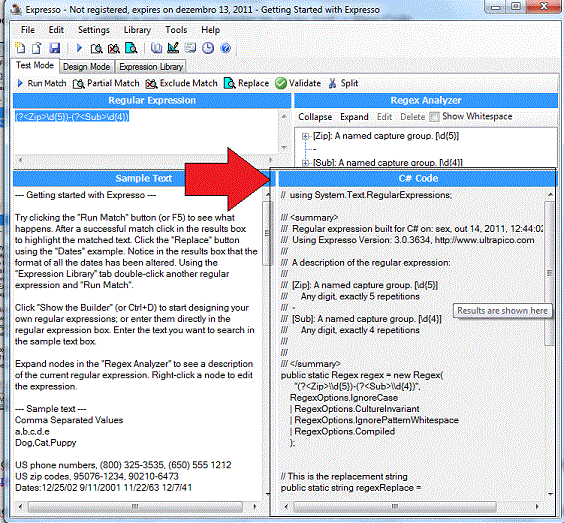Click the blue play arrow toolbar icon
Screen dimensions: 564x523
(x=79, y=48)
